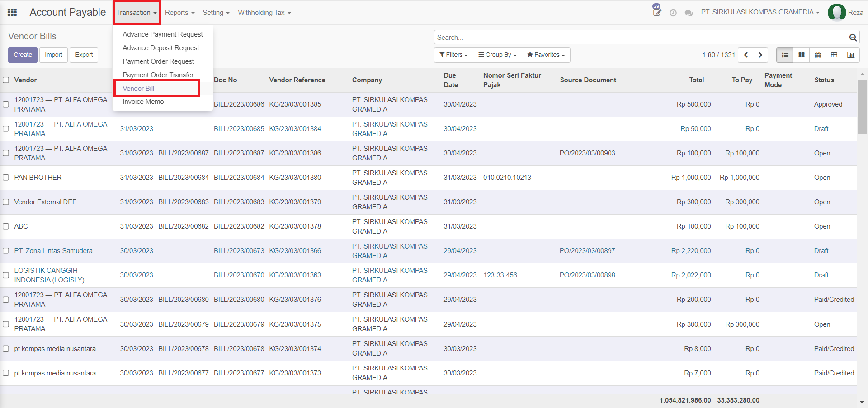
Task: Click the Import button
Action: click(x=53, y=55)
